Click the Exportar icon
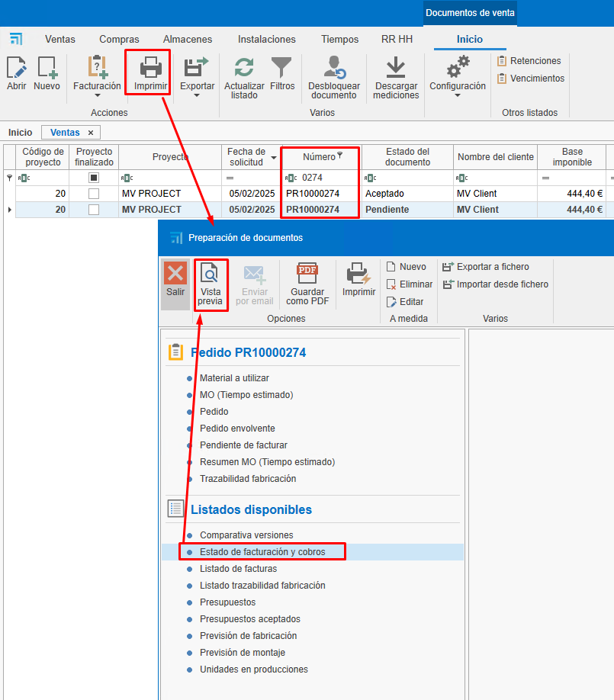The width and height of the screenshot is (614, 700). [x=197, y=68]
